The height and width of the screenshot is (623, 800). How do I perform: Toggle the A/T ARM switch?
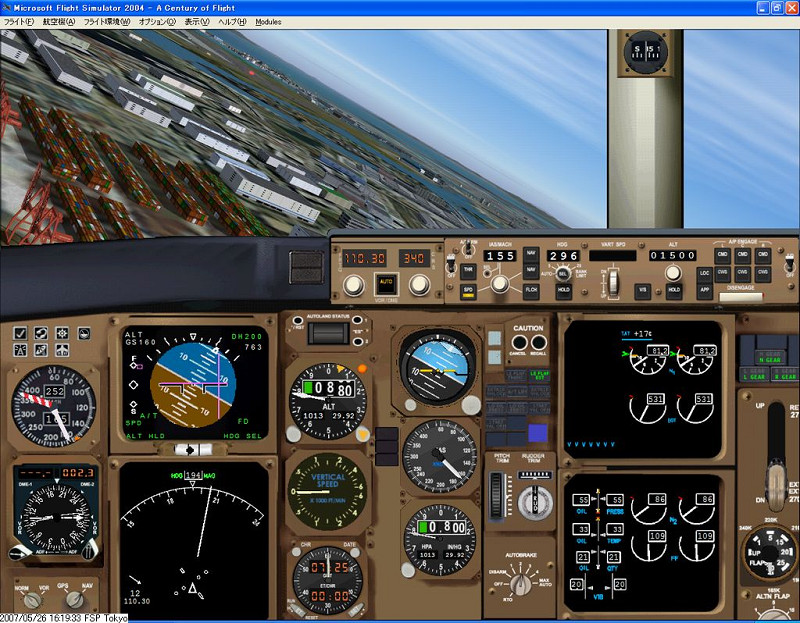[x=467, y=250]
